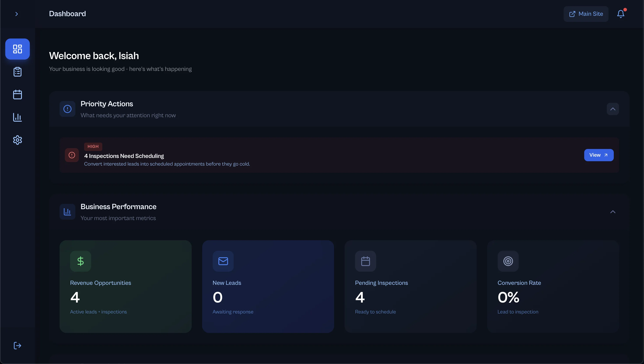Click the dollar icon on Revenue Opportunities card
The height and width of the screenshot is (364, 644).
point(80,261)
